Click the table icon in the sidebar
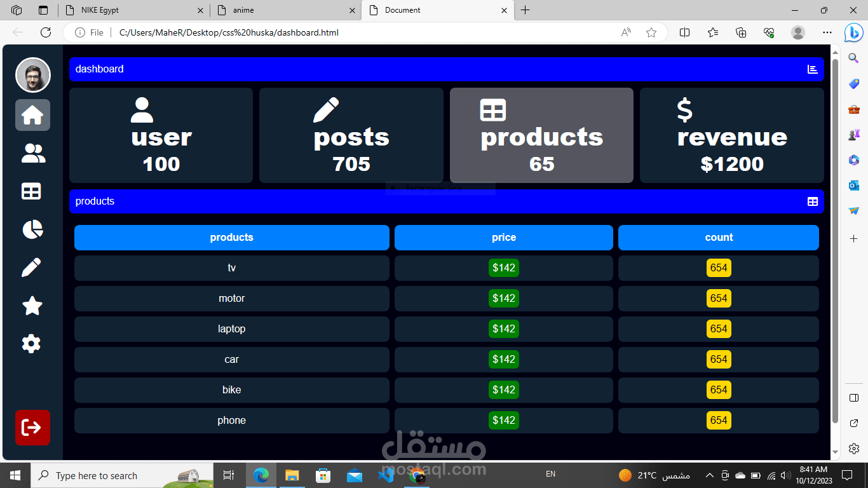Screen dimensions: 868x488 (x=31, y=191)
